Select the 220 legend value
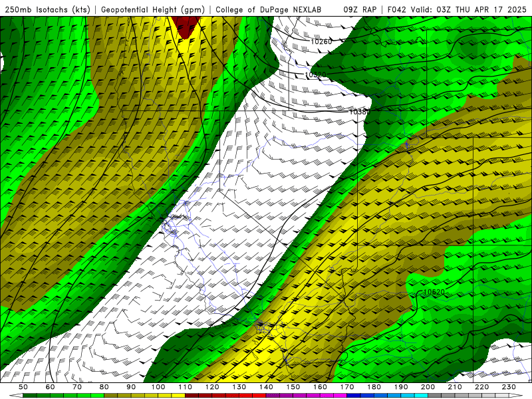This screenshot has height=399, width=532. tap(481, 387)
